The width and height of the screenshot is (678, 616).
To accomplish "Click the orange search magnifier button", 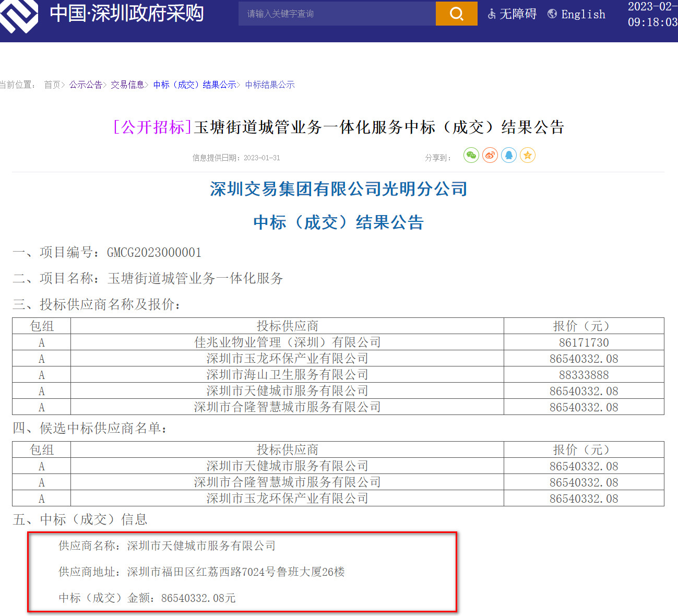I will coord(456,14).
